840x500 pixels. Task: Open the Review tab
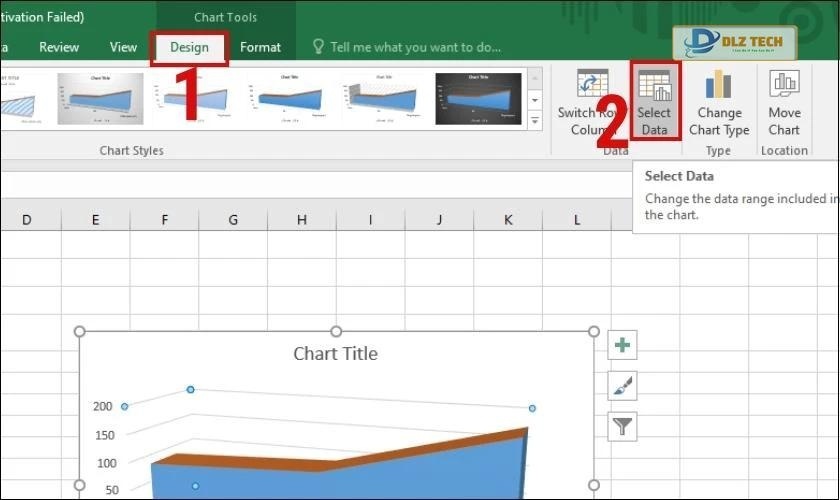tap(59, 47)
